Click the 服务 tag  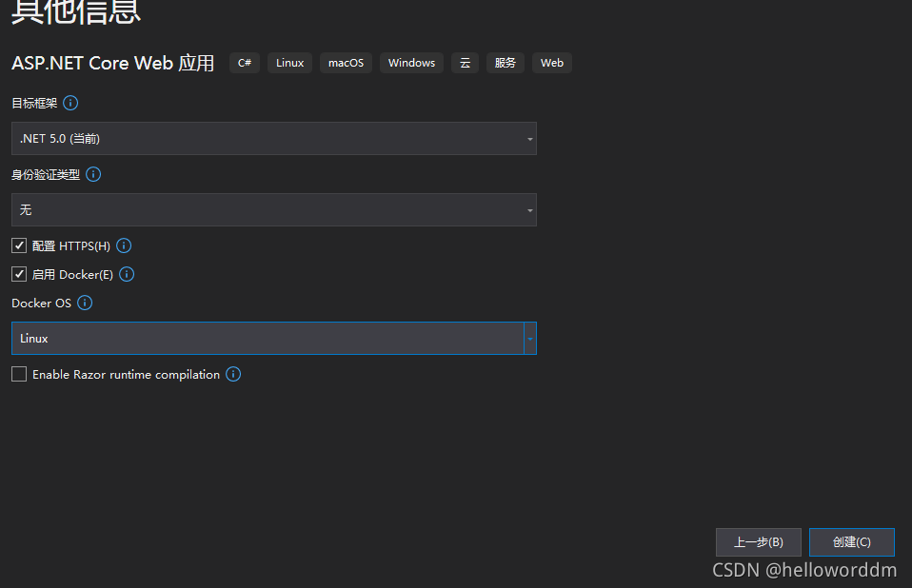506,63
